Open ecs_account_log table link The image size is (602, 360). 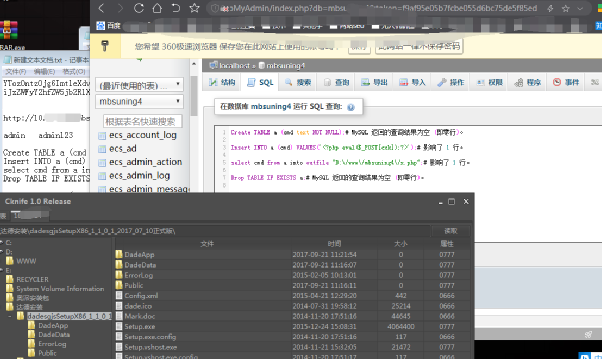tap(143, 135)
